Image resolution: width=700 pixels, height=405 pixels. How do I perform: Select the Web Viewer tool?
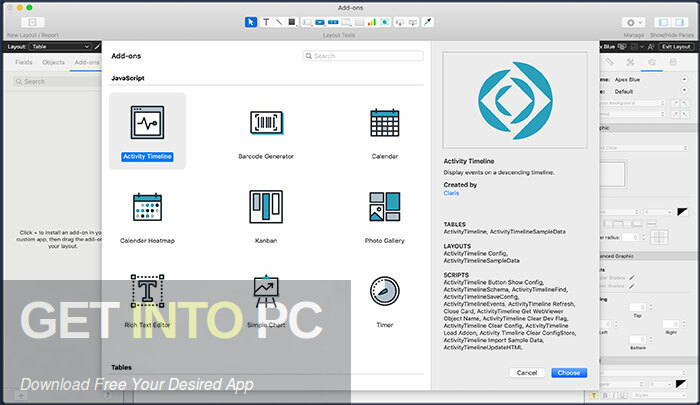click(x=384, y=22)
